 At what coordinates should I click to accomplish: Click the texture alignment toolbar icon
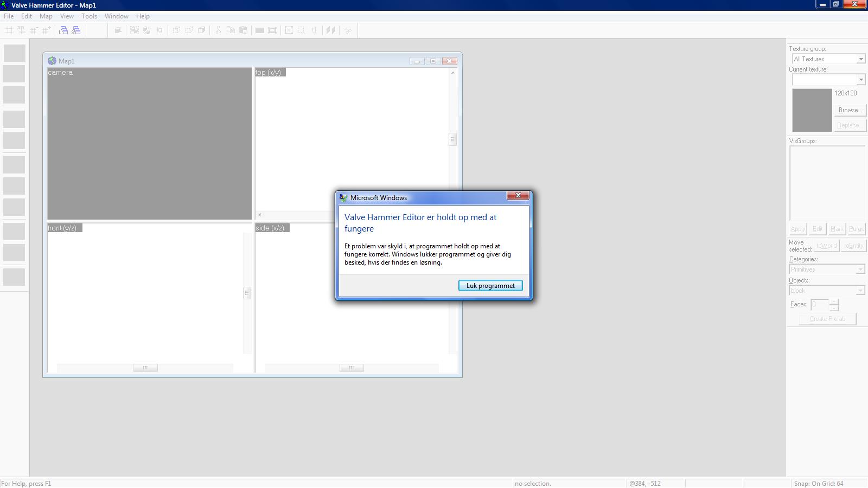pyautogui.click(x=331, y=30)
